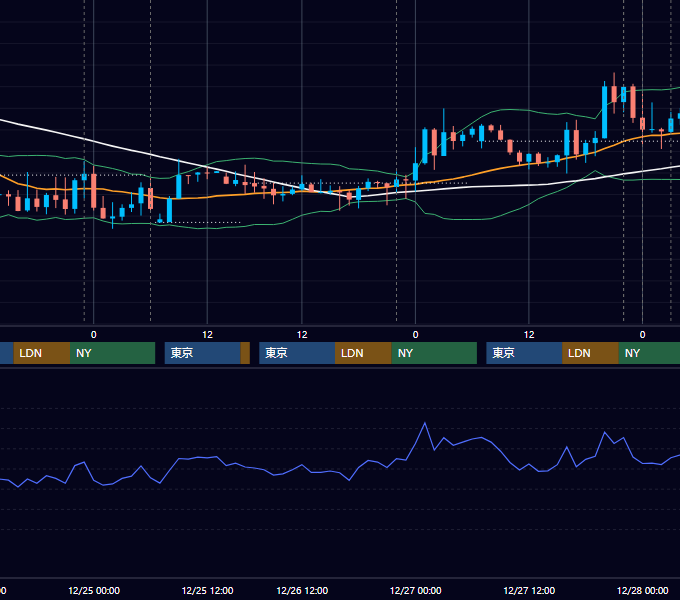Image resolution: width=680 pixels, height=600 pixels.
Task: Select the NY session block spanning 12/25 00:00
Action: click(x=112, y=353)
